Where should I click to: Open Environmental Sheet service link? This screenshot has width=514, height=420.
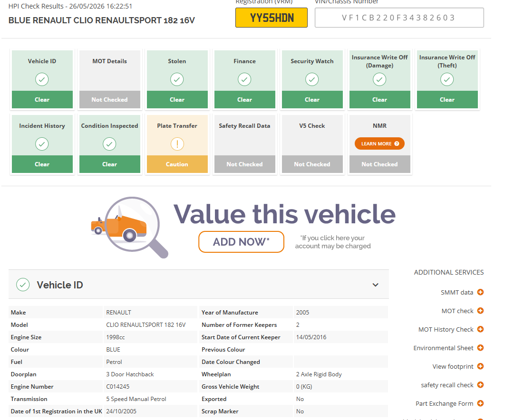coord(443,348)
